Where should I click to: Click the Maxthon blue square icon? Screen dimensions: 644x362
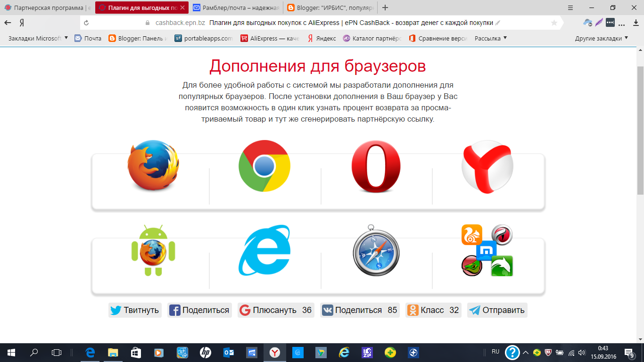click(487, 251)
